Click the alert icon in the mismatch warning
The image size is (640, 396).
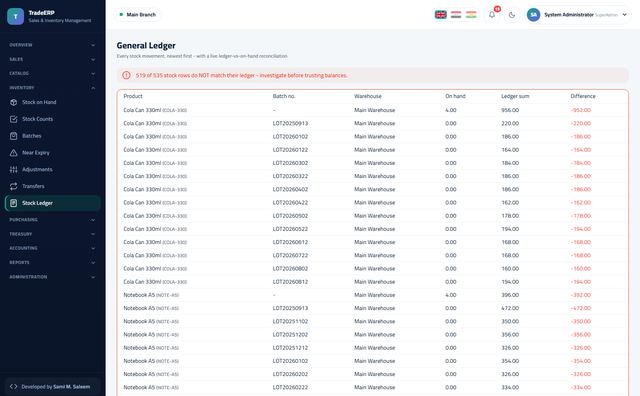[x=127, y=75]
